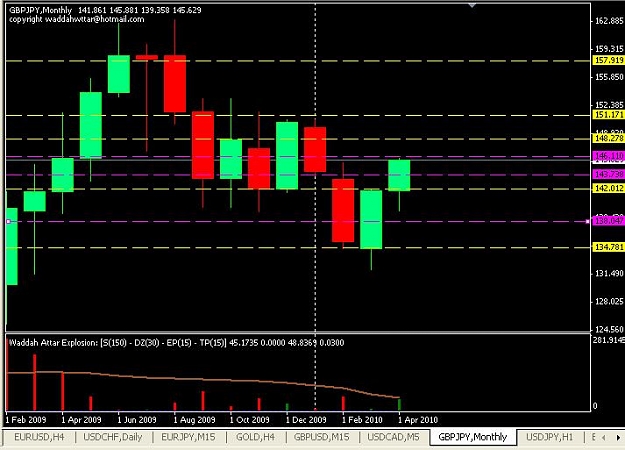Click the 1 Dec 2009 date label

click(x=306, y=420)
